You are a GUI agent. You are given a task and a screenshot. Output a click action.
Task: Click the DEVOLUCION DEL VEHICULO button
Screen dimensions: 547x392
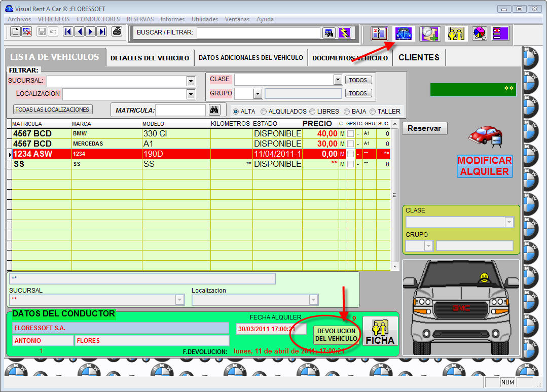click(x=336, y=335)
